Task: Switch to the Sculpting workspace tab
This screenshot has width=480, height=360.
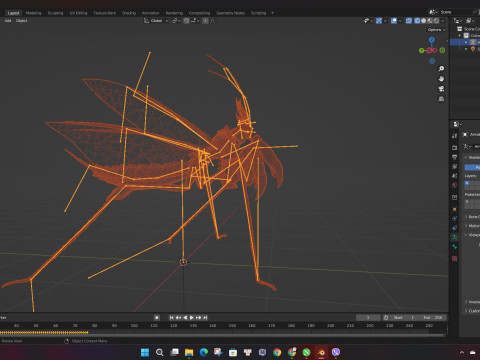Action: coord(55,13)
